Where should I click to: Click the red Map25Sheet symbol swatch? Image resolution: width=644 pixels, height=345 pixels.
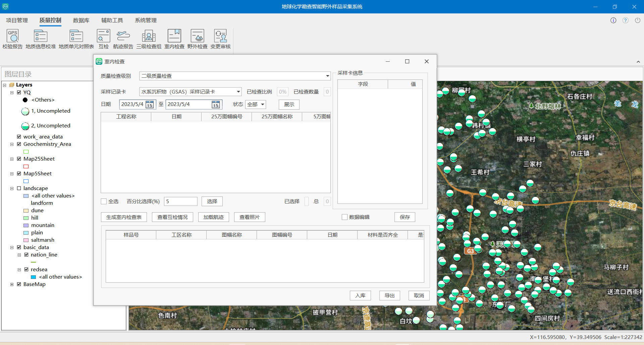click(26, 167)
